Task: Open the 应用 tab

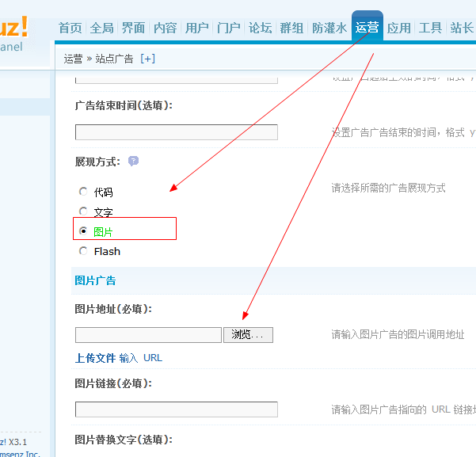Action: (x=399, y=29)
